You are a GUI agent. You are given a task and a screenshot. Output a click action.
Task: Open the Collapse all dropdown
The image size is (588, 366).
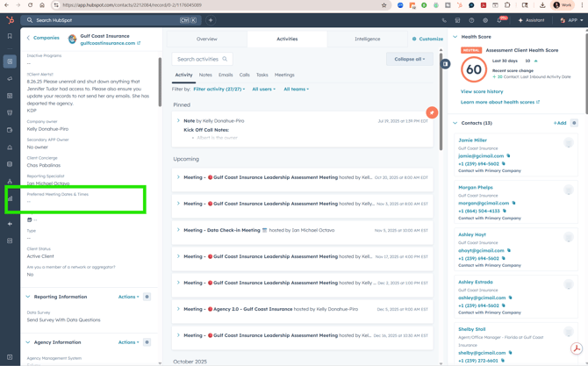coord(409,59)
